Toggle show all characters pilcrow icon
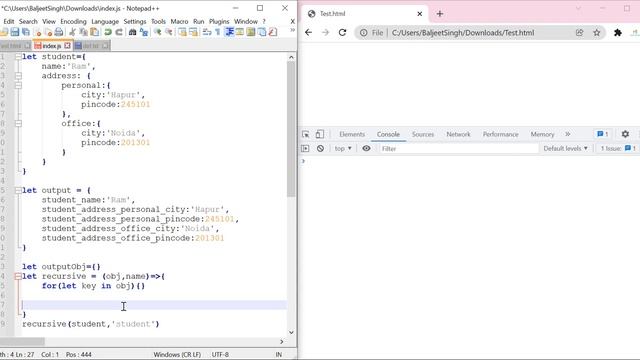This screenshot has width=640, height=360. (x=218, y=32)
